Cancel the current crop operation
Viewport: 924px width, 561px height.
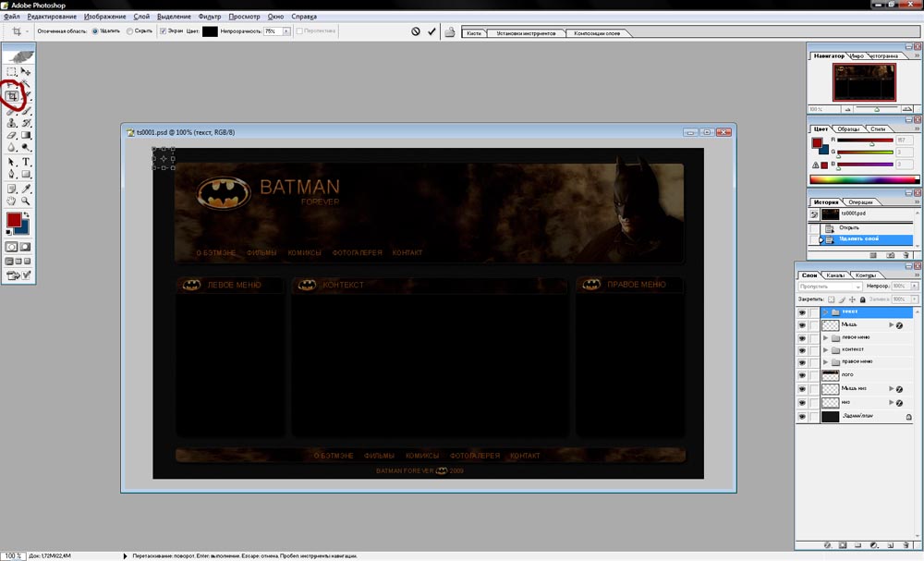click(416, 31)
